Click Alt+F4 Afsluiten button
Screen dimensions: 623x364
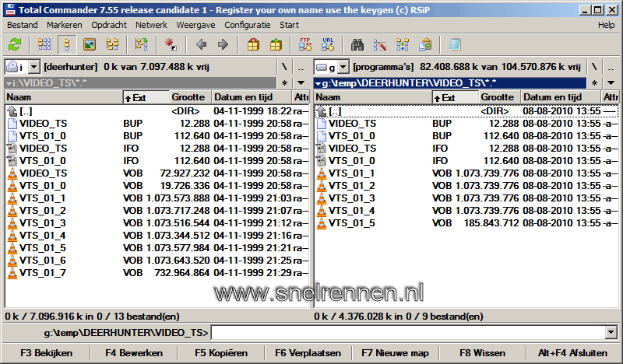click(572, 353)
